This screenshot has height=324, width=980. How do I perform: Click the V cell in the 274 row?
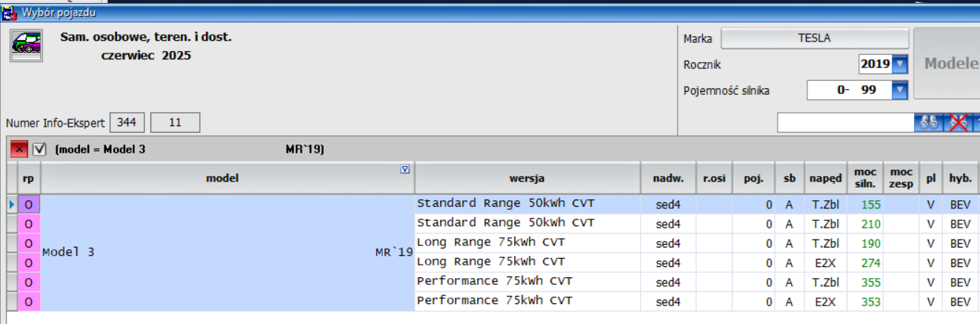(x=931, y=262)
